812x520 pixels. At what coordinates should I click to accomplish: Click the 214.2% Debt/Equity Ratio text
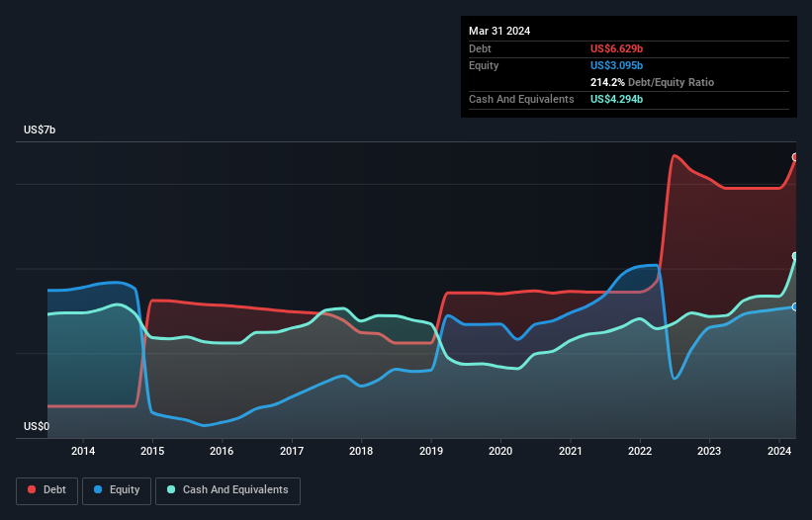(x=652, y=82)
